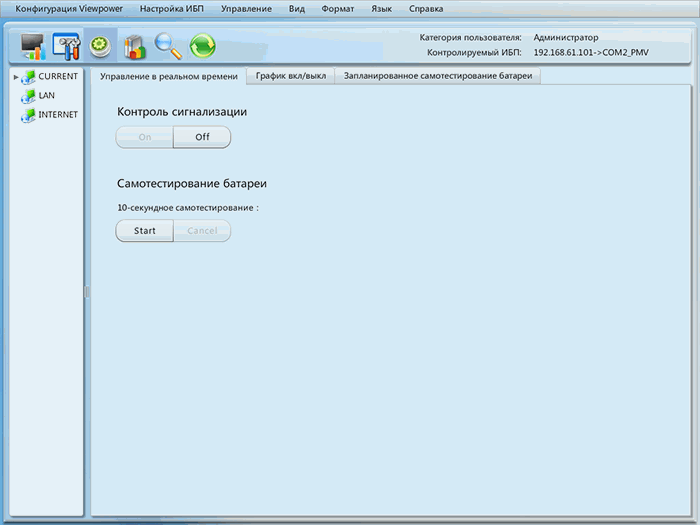700x525 pixels.
Task: Open the Настройка ИБП menu
Action: pos(171,9)
